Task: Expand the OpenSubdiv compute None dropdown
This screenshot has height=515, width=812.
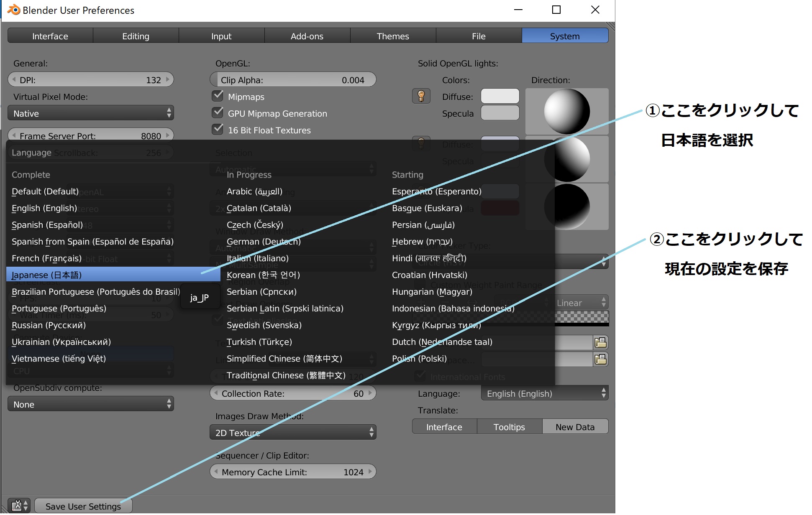Action: click(x=90, y=404)
